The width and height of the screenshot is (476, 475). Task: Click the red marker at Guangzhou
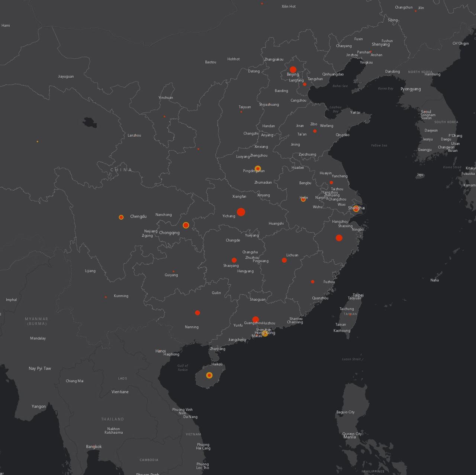(x=255, y=320)
